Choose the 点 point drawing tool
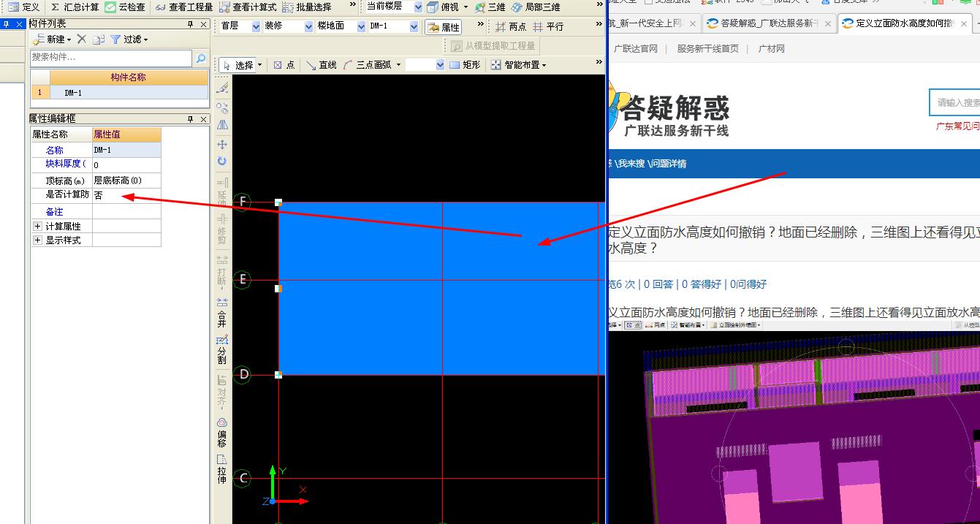This screenshot has height=524, width=980. [x=284, y=64]
